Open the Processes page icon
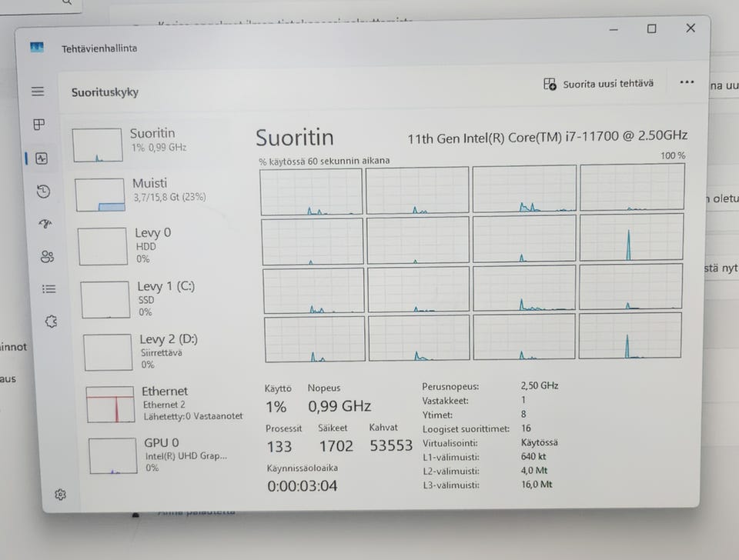Screen dimensions: 739x560 pyautogui.click(x=39, y=125)
